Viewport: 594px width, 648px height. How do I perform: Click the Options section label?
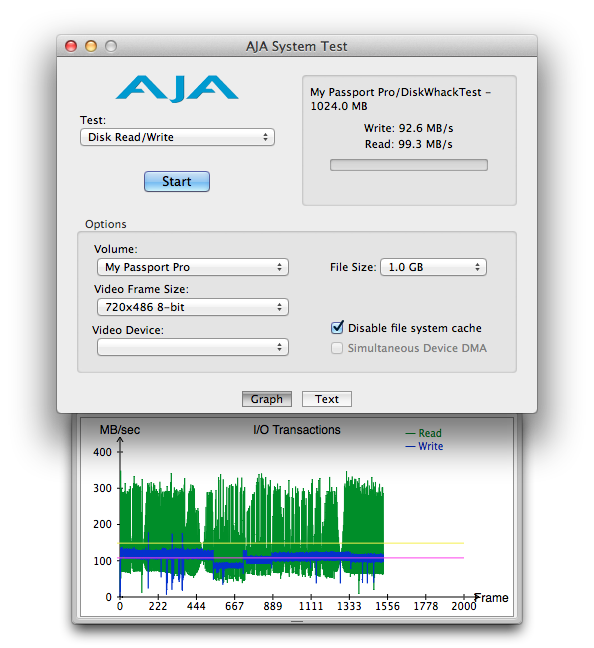click(106, 224)
